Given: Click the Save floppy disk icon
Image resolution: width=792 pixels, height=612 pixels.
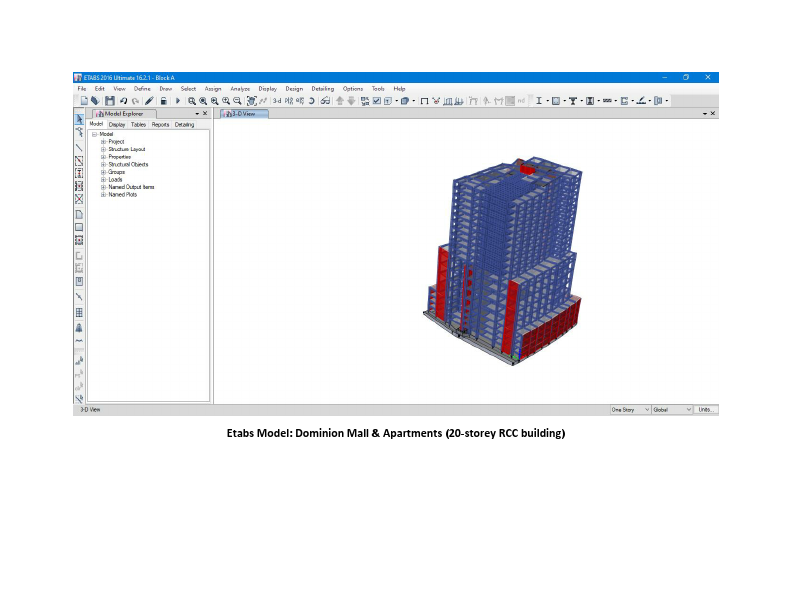Looking at the screenshot, I should 110,101.
